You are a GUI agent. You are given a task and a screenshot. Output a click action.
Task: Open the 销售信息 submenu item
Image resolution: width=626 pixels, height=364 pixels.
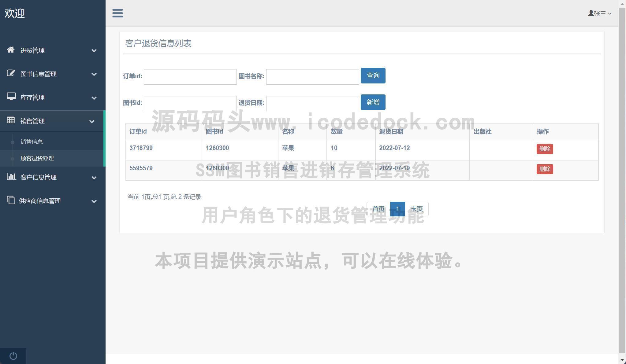tap(32, 142)
